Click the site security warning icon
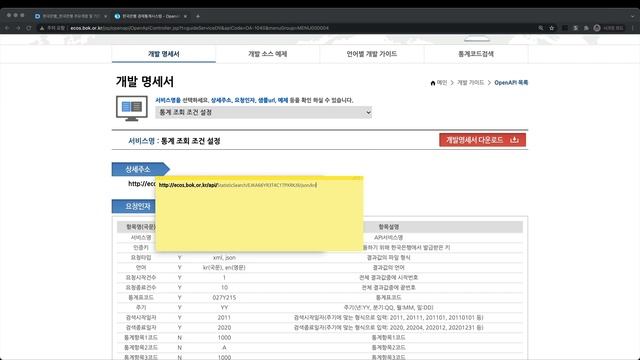This screenshot has width=640, height=360. coord(42,28)
